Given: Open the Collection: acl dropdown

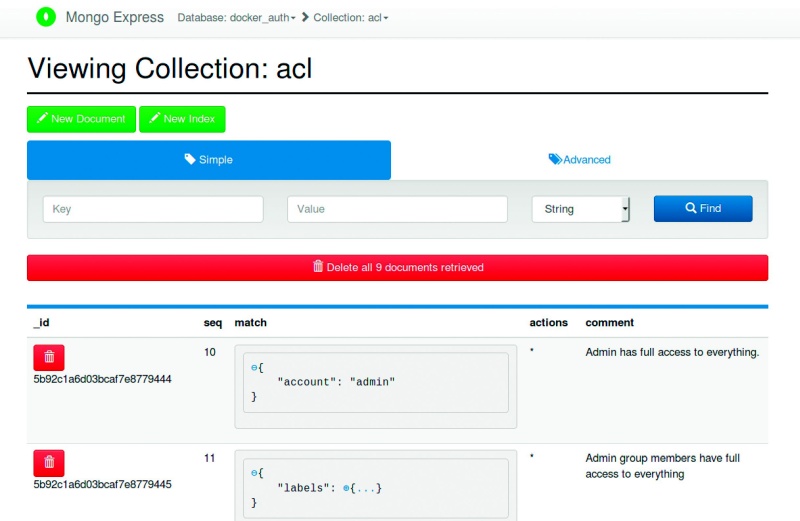Looking at the screenshot, I should [351, 18].
